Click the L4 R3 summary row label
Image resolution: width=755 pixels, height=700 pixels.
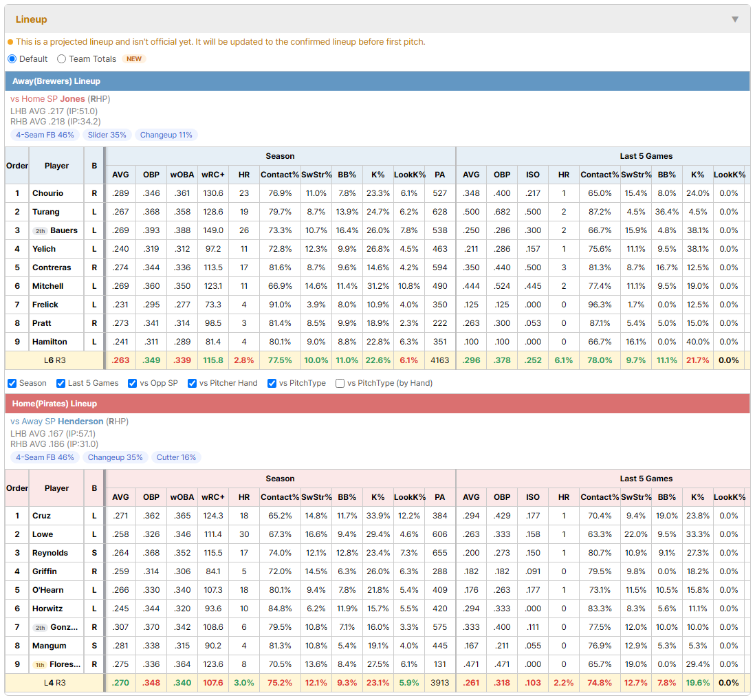point(54,683)
